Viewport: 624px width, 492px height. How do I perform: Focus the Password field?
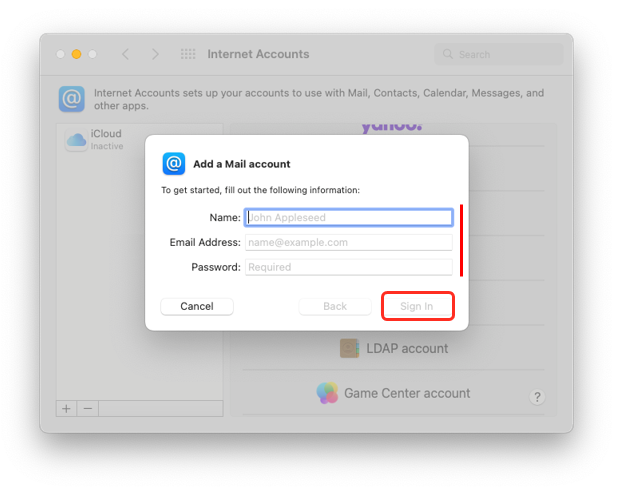pyautogui.click(x=349, y=267)
